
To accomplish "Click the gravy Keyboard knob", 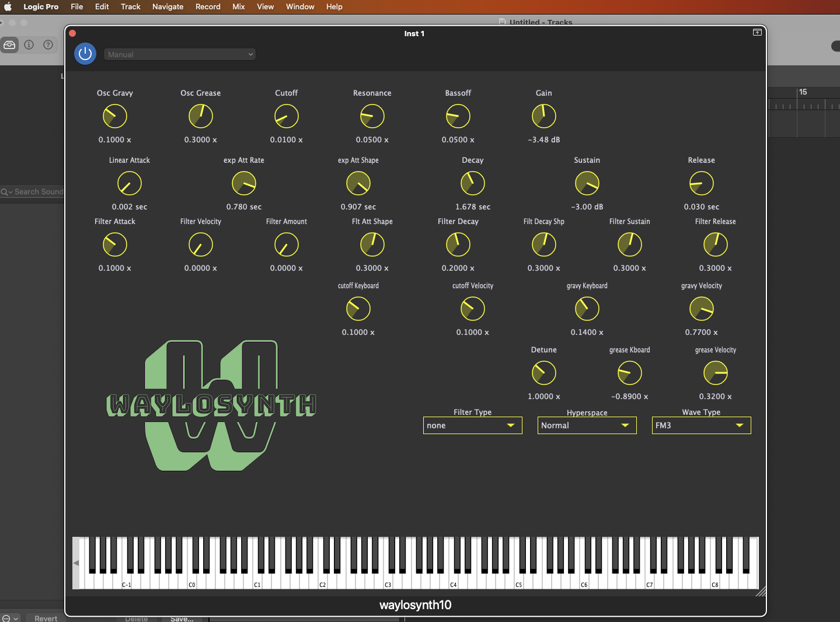I will coord(587,309).
